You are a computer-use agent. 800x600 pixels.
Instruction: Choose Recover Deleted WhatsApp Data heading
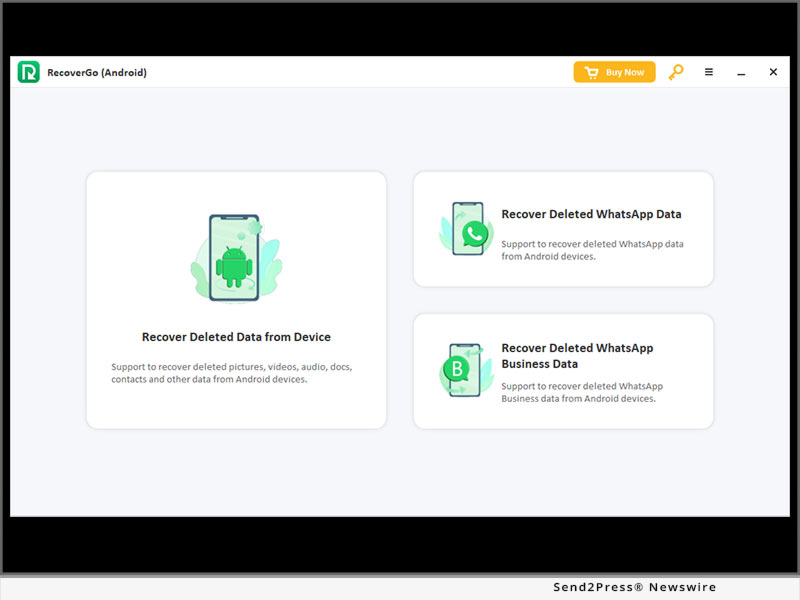pyautogui.click(x=591, y=214)
